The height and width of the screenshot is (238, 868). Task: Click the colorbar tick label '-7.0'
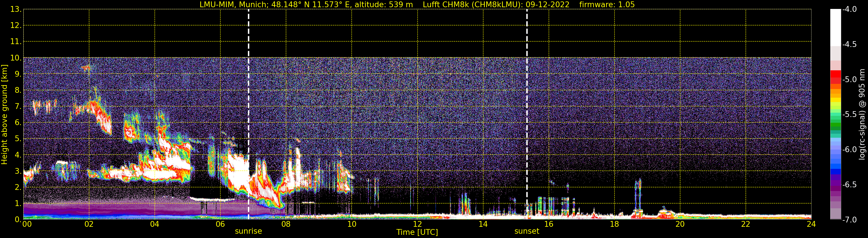point(849,220)
